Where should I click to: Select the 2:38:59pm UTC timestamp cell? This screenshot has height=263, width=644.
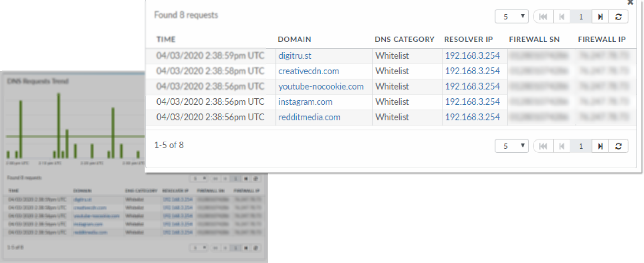pos(210,56)
